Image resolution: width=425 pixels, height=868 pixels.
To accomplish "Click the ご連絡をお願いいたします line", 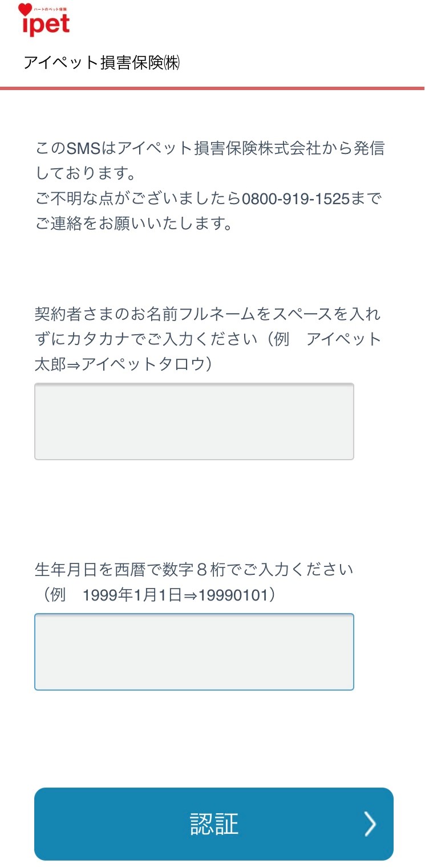I will [134, 224].
